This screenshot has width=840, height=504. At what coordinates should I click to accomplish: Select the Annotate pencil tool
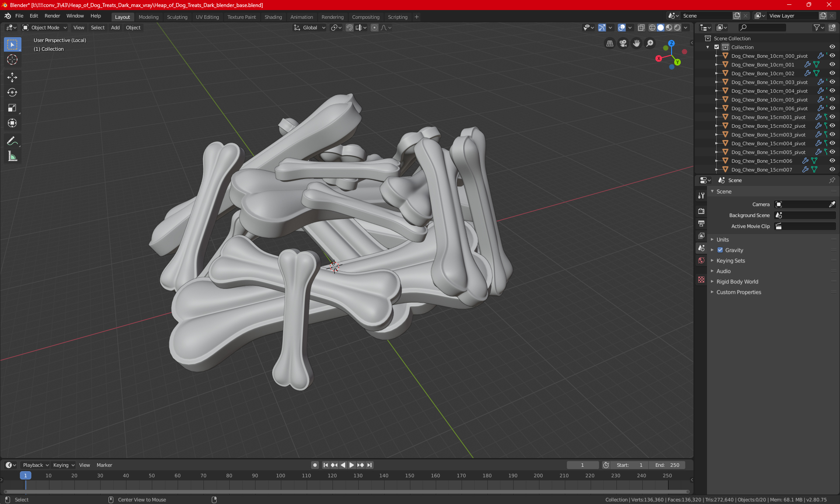(x=12, y=141)
